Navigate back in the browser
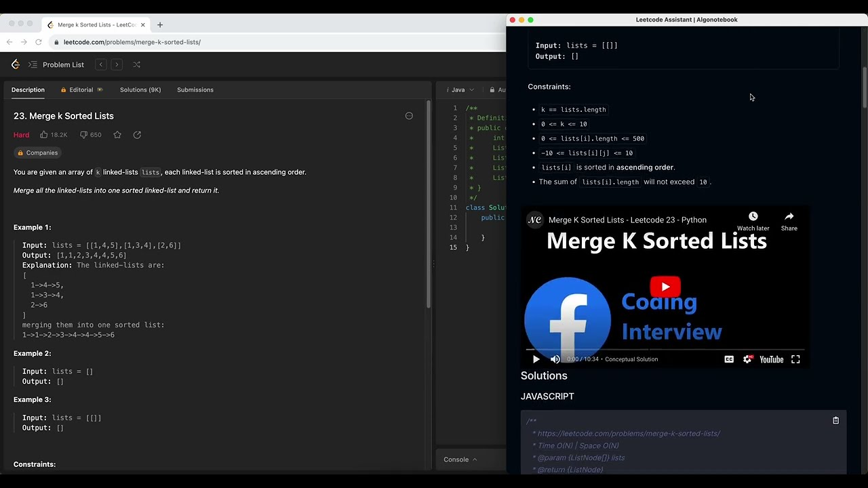This screenshot has height=488, width=868. (9, 42)
